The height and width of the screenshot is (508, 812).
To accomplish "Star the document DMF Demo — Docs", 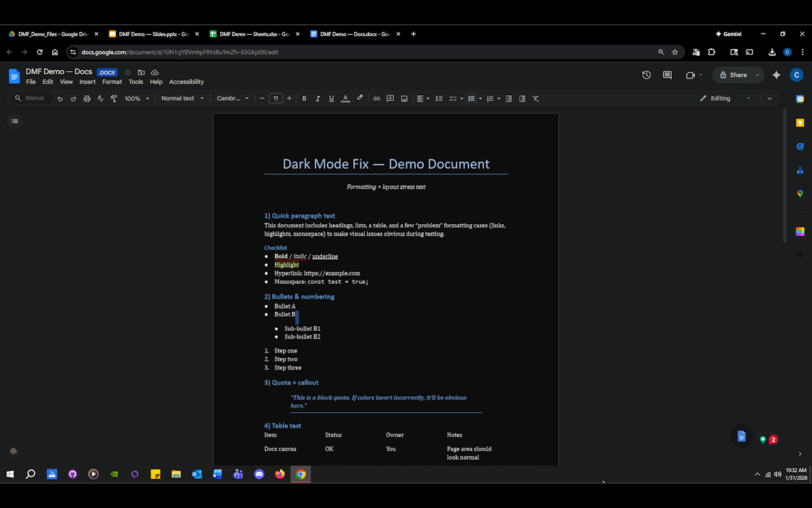I will click(128, 72).
